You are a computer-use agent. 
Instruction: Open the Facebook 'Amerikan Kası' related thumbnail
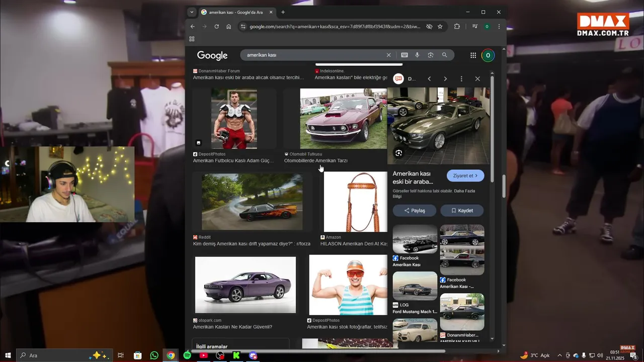415,239
